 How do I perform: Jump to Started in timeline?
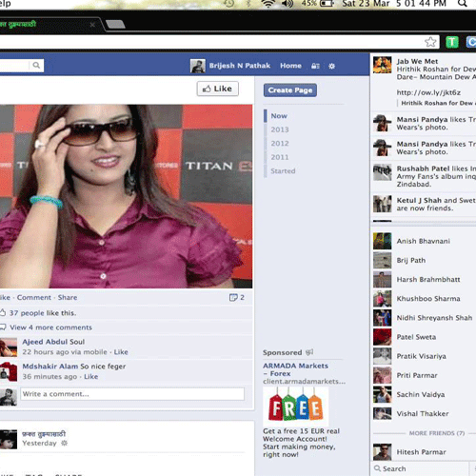pyautogui.click(x=283, y=171)
